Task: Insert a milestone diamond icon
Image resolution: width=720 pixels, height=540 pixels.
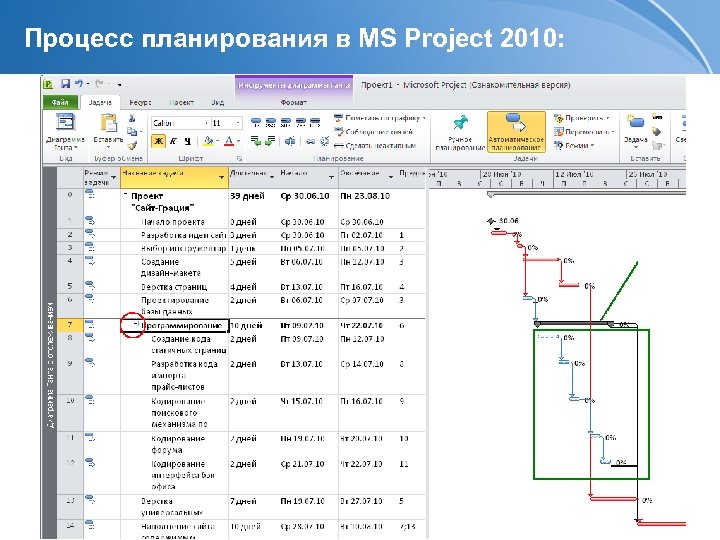Action: tap(657, 132)
